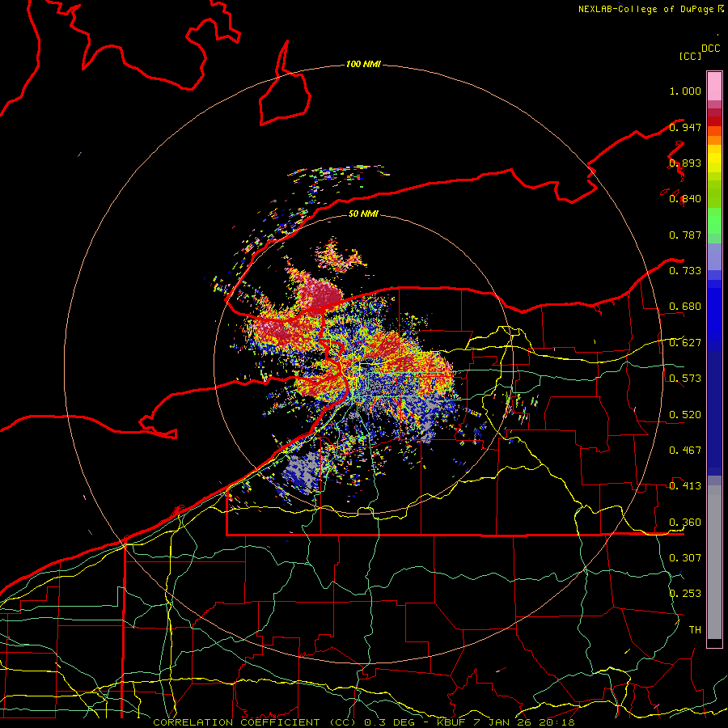Click the 50 NMI range ring label
The height and width of the screenshot is (728, 728).
click(363, 214)
